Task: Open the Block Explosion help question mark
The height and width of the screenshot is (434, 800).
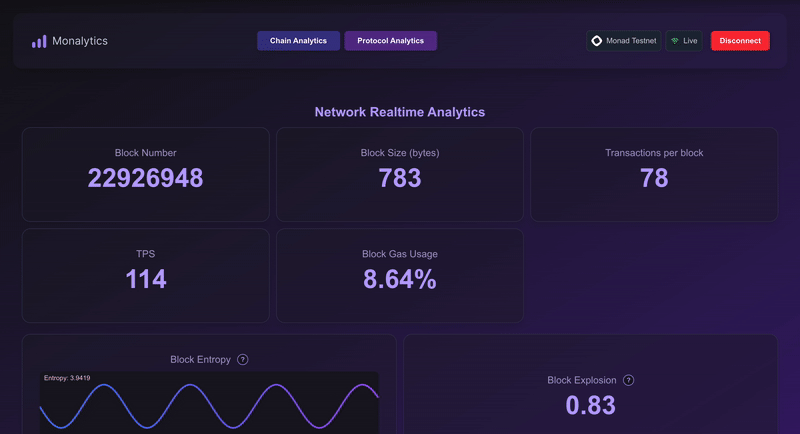Action: click(x=628, y=380)
